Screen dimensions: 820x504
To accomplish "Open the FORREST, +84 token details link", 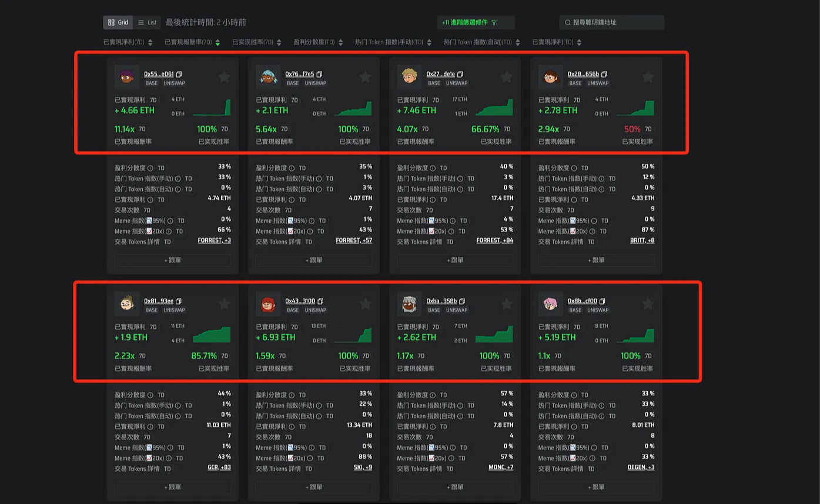I will [x=494, y=241].
